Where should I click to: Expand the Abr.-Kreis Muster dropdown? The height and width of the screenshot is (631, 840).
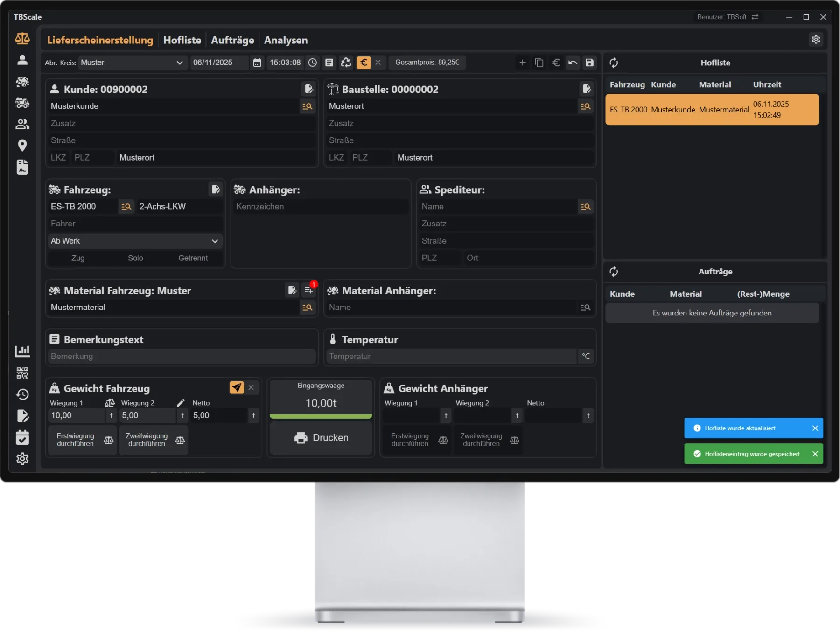click(132, 63)
